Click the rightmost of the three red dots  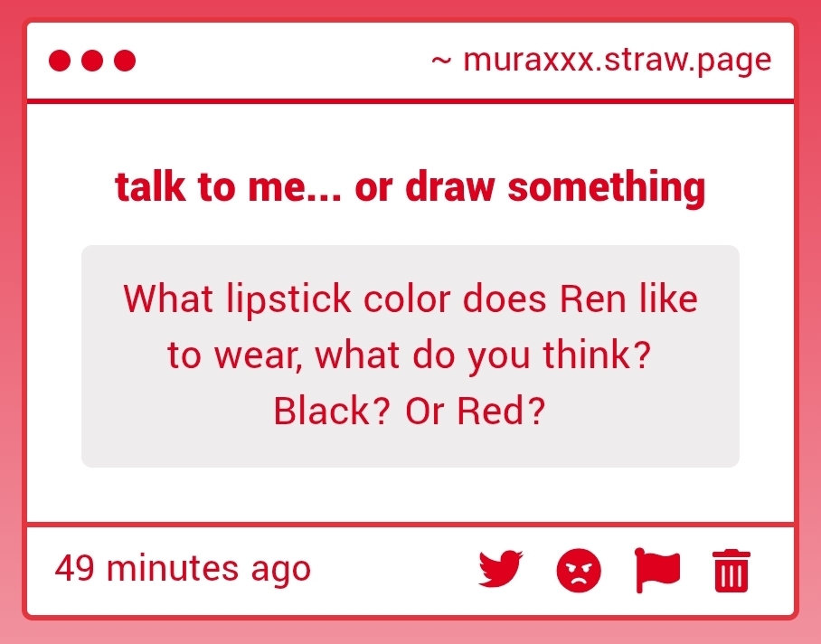click(x=125, y=61)
